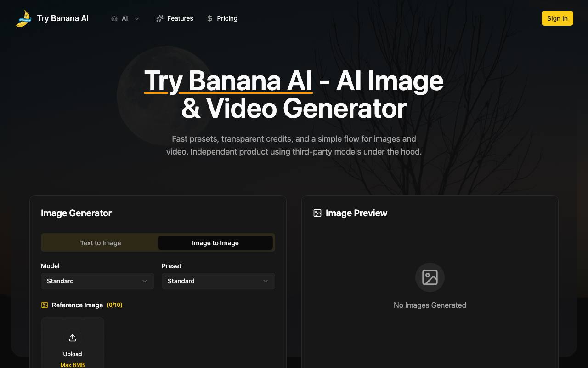The image size is (588, 368).
Task: Click the Model field label
Action: 50,266
